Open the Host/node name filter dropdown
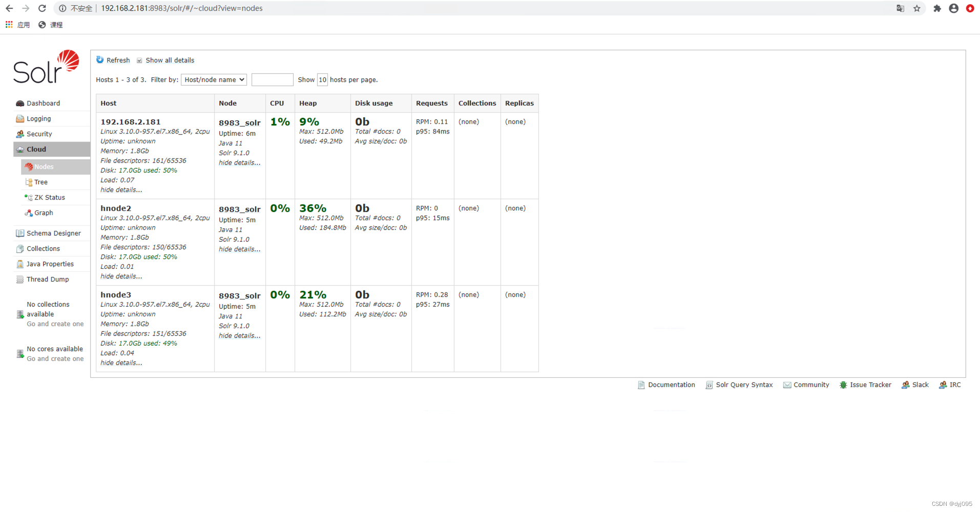Viewport: 980px width, 512px height. pos(214,80)
